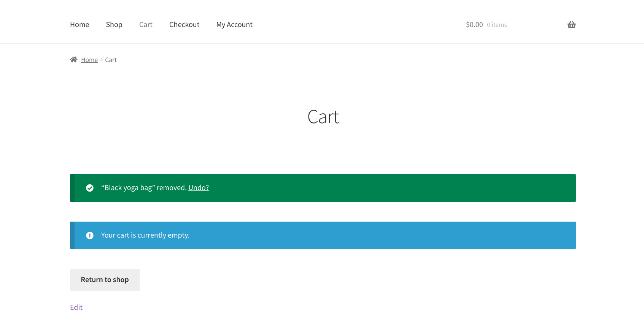Image resolution: width=644 pixels, height=333 pixels.
Task: Click the house icon in breadcrumb
Action: click(74, 59)
